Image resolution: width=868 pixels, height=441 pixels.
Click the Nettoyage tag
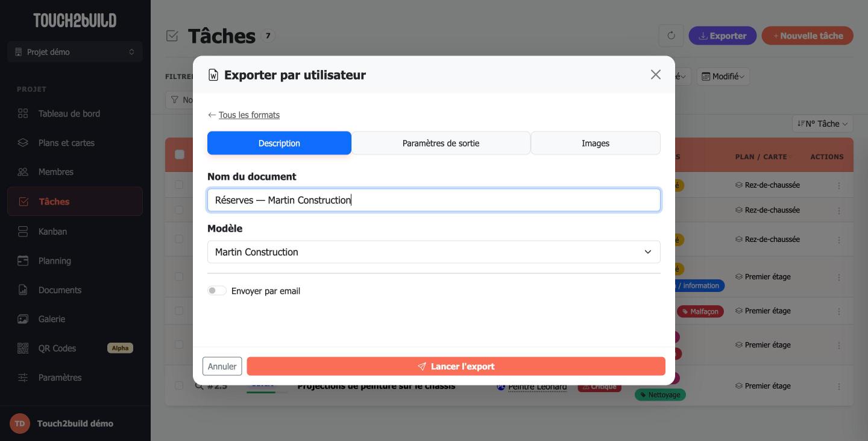pyautogui.click(x=660, y=395)
